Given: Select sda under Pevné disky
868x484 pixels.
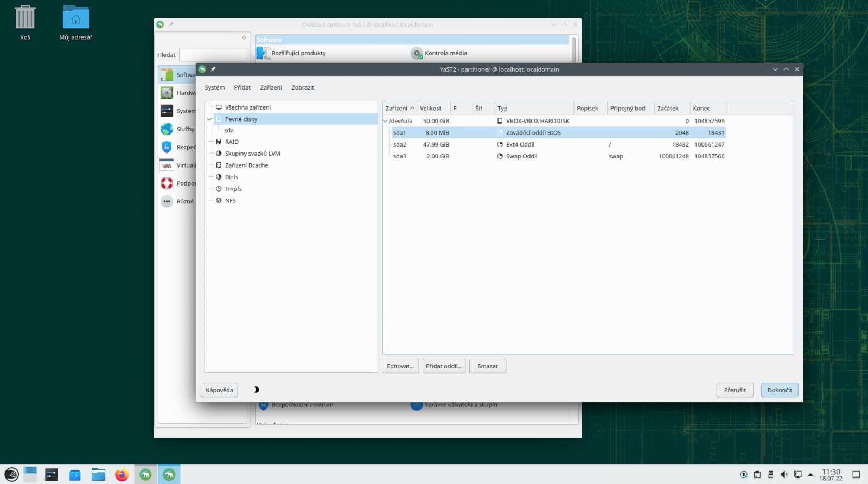Looking at the screenshot, I should [x=229, y=131].
